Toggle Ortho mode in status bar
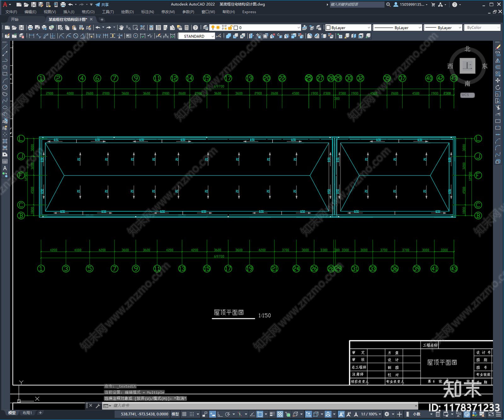 tap(220, 414)
